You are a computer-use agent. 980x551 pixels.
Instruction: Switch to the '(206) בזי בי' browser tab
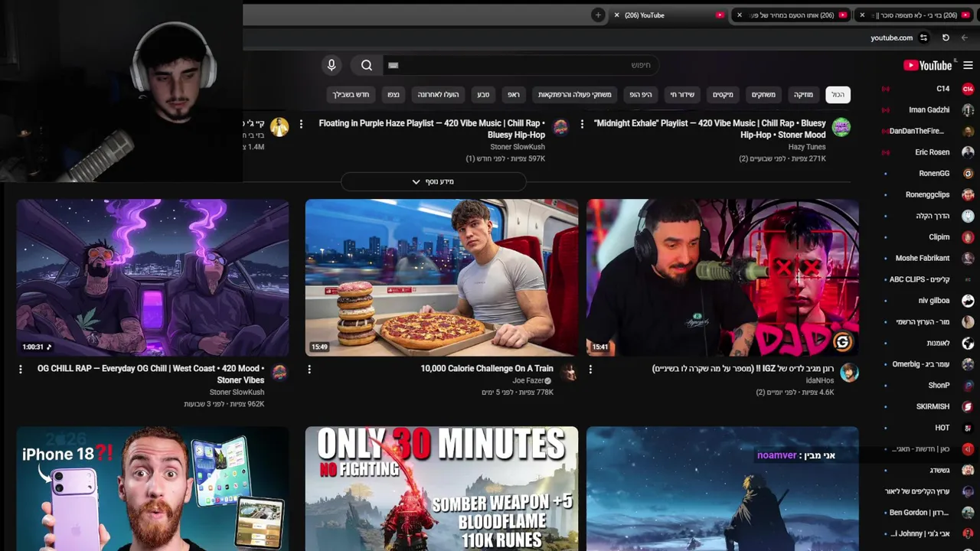(913, 15)
